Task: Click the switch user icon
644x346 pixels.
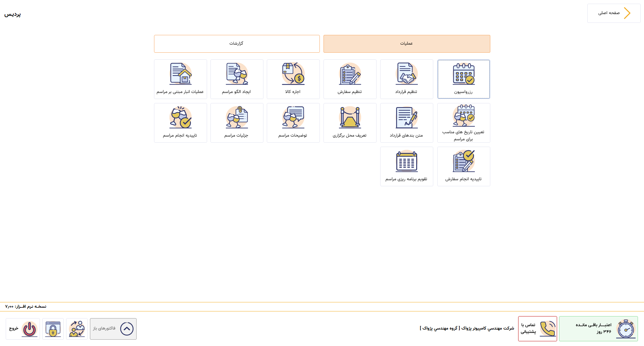Action: tap(77, 329)
